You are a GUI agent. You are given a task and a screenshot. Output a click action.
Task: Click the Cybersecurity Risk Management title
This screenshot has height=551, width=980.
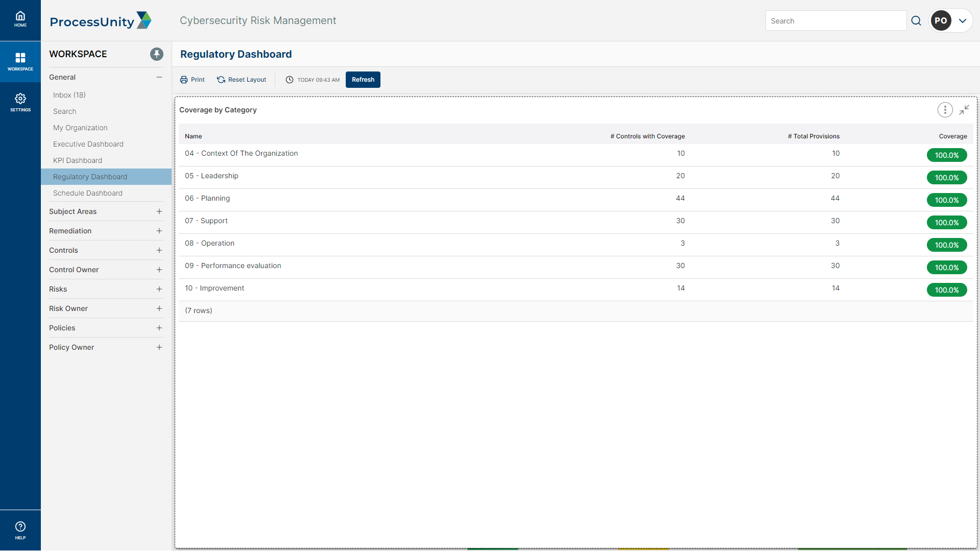coord(258,20)
